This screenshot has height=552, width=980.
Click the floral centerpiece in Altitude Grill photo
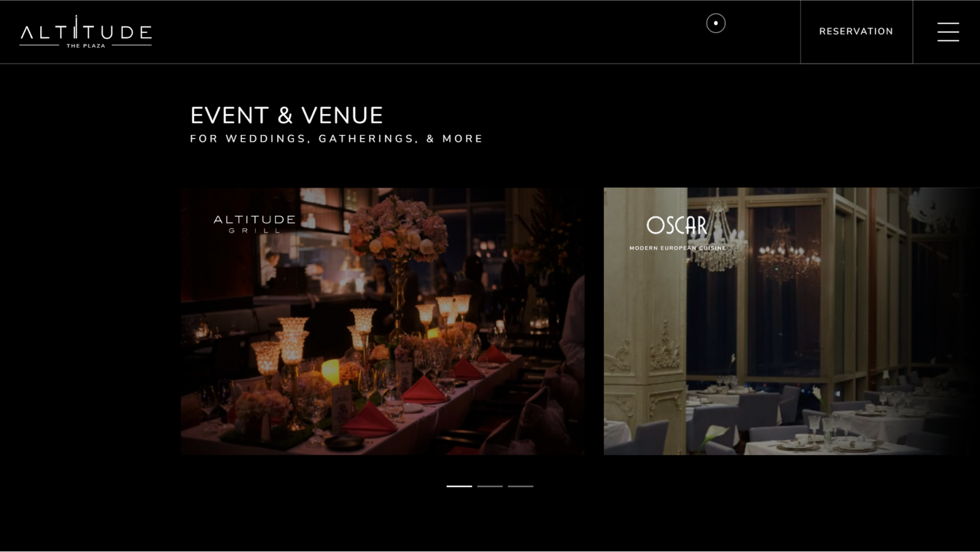[397, 230]
